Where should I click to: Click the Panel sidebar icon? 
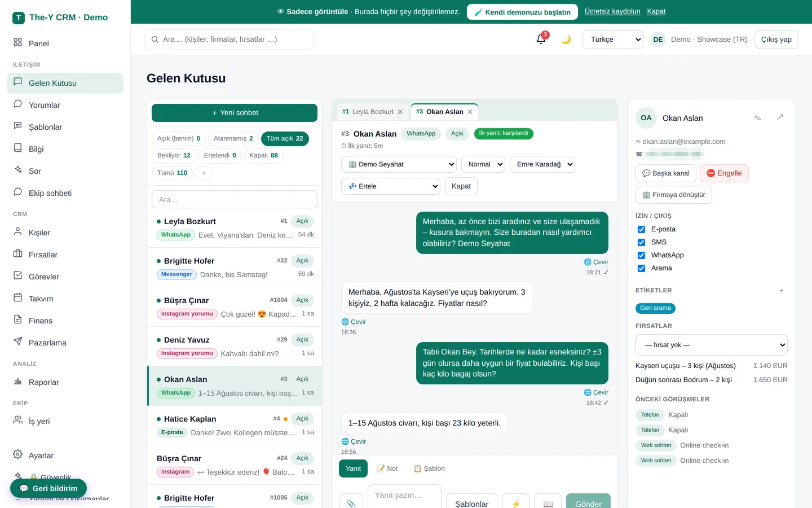[x=17, y=43]
